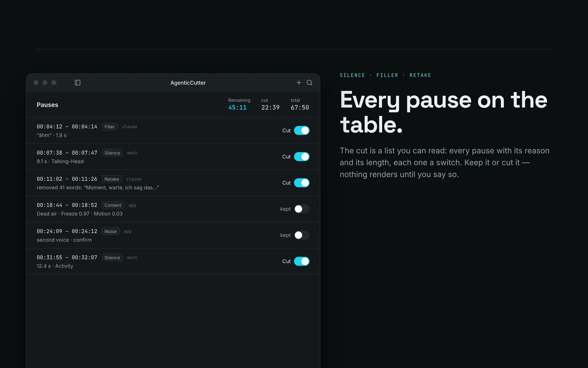Image resolution: width=588 pixels, height=368 pixels.
Task: Click "Dead air · Freeze 0.97 · Motion 0.03"
Action: click(x=80, y=214)
